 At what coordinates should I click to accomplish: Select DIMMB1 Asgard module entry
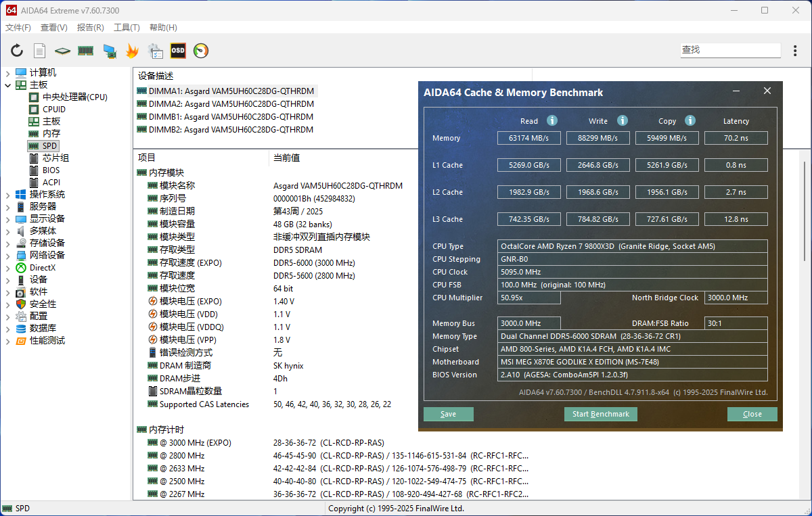[x=231, y=117]
